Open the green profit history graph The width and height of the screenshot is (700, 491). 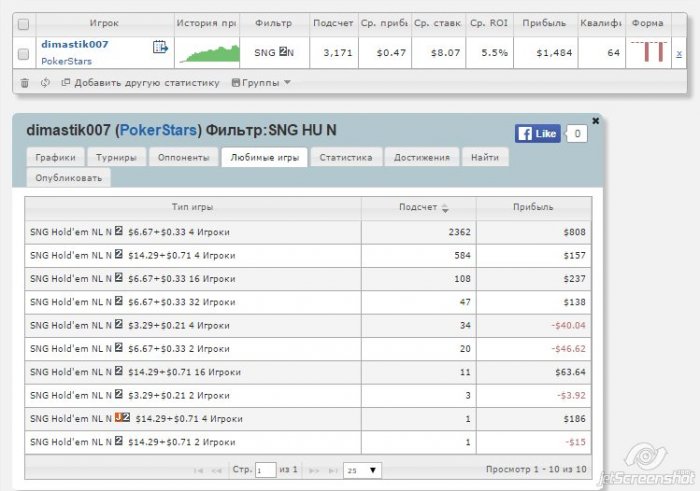(209, 54)
